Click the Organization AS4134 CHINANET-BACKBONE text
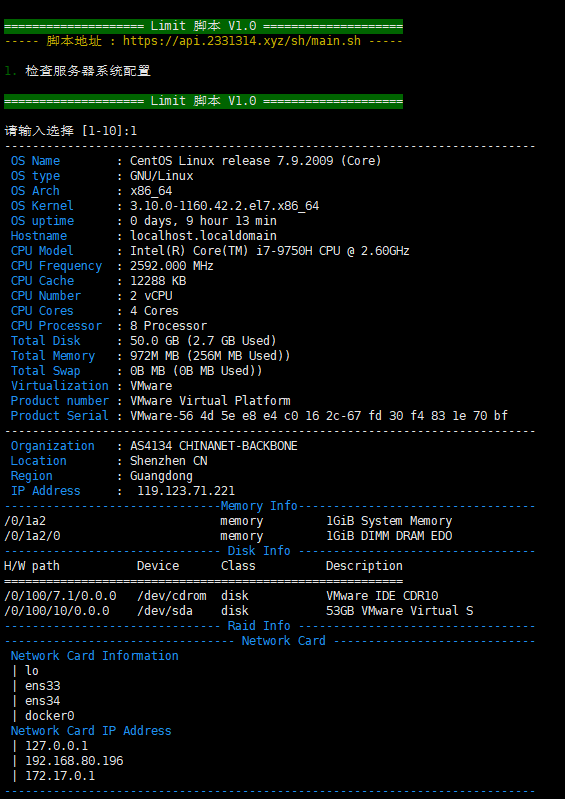Screen dimensions: 565x799 click(213, 446)
